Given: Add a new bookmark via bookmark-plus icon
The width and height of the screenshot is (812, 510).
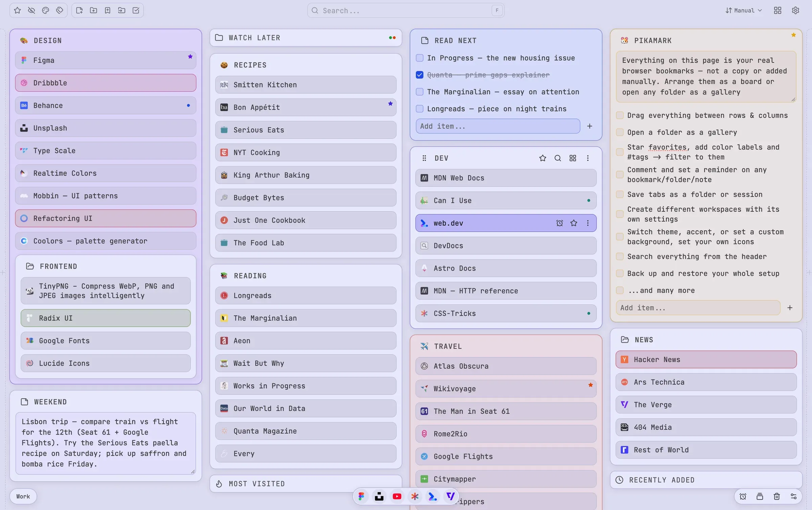Looking at the screenshot, I should (x=108, y=10).
